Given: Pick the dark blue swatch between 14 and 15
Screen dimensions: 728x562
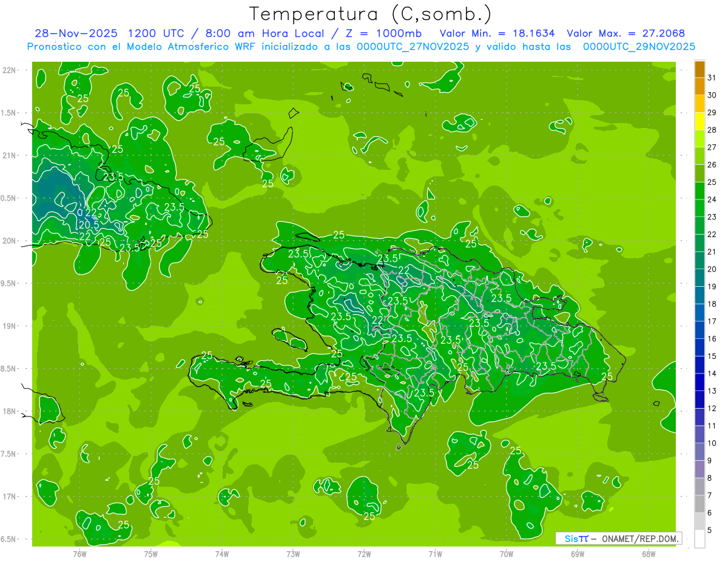Looking at the screenshot, I should click(699, 365).
